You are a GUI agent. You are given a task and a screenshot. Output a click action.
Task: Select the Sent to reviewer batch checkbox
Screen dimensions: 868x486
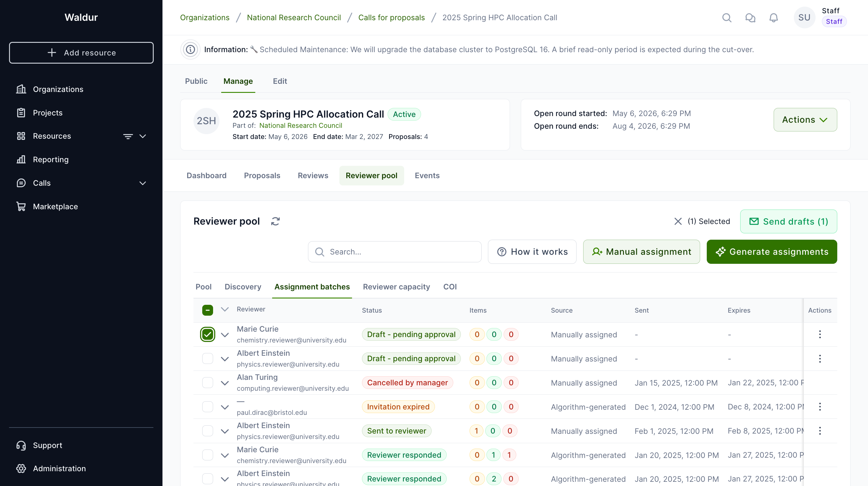point(208,431)
